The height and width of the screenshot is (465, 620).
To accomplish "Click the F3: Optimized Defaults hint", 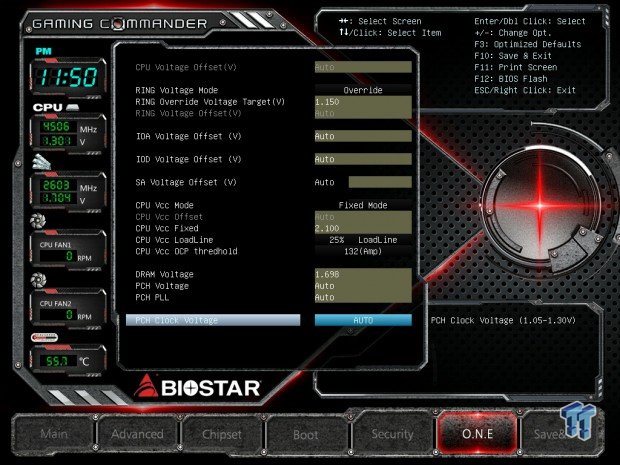I will (x=527, y=44).
